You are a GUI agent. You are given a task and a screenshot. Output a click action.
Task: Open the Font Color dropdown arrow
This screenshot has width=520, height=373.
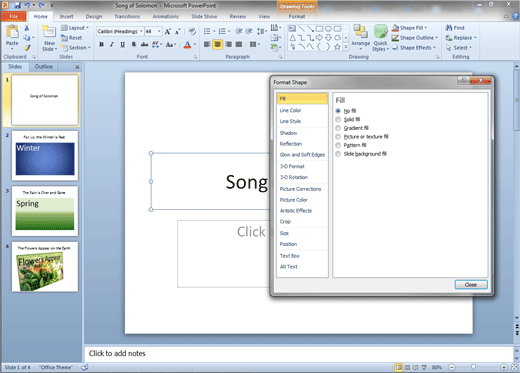click(x=195, y=44)
